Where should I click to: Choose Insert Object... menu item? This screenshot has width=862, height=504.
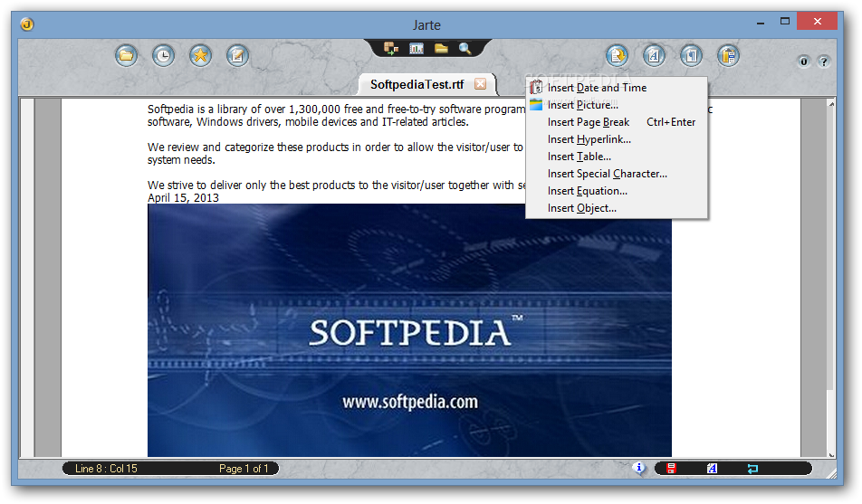[617, 208]
